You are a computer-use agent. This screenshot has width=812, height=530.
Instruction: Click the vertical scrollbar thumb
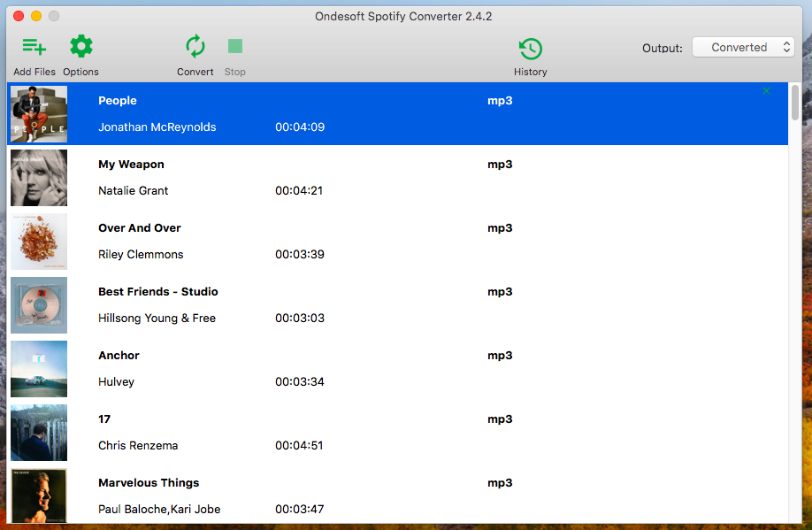click(x=795, y=103)
